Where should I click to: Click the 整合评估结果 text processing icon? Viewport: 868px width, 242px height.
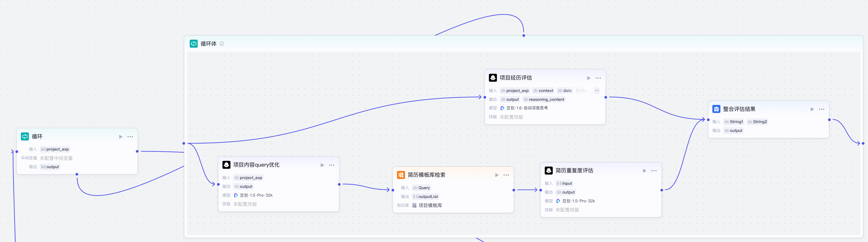[716, 109]
